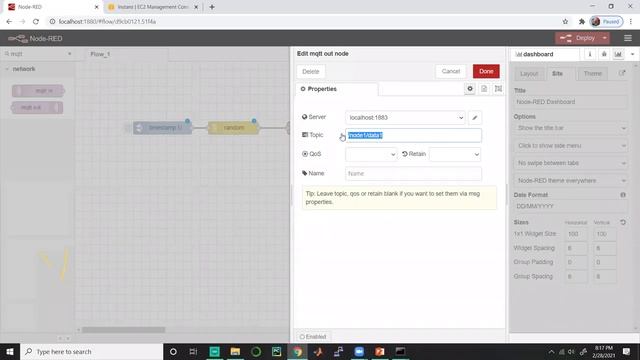640x360 pixels.
Task: Open the 'Click to show side menu' dropdown
Action: coord(570,146)
